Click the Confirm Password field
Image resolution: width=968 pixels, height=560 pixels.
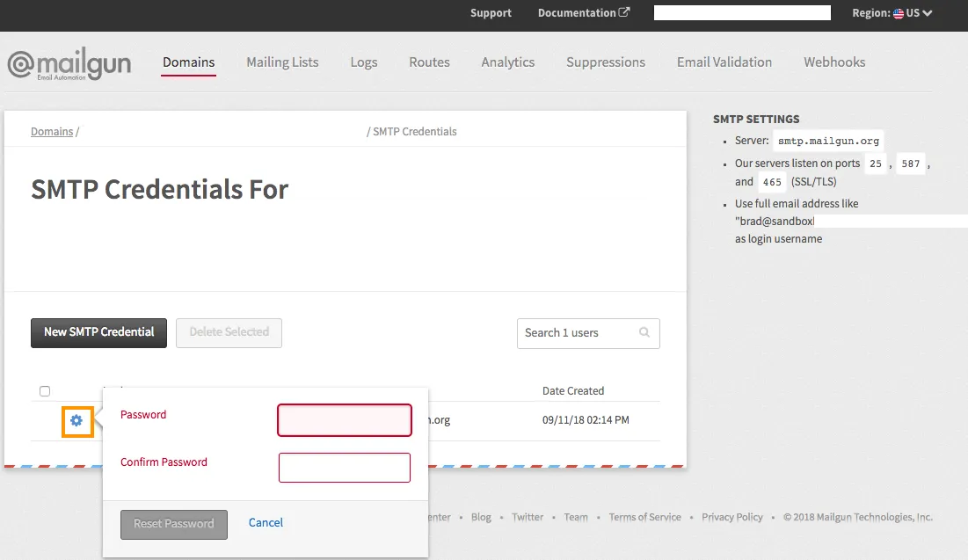point(345,468)
